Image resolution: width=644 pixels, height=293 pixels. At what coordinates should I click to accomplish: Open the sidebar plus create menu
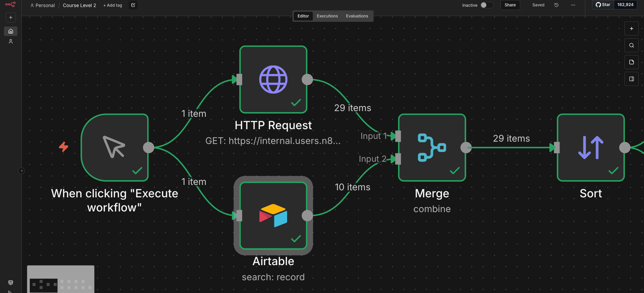click(11, 17)
